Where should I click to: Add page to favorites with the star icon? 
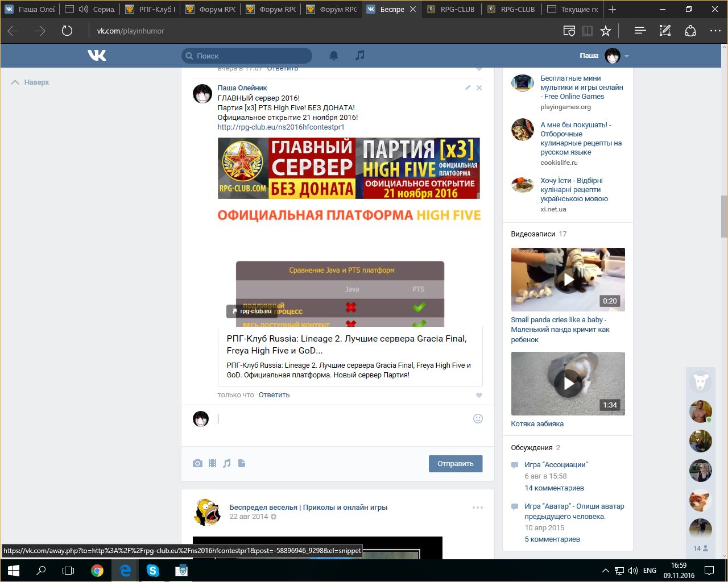point(606,31)
